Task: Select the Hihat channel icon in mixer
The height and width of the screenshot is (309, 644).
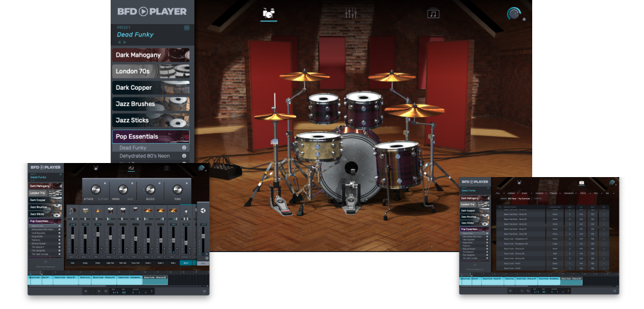Action: (98, 210)
